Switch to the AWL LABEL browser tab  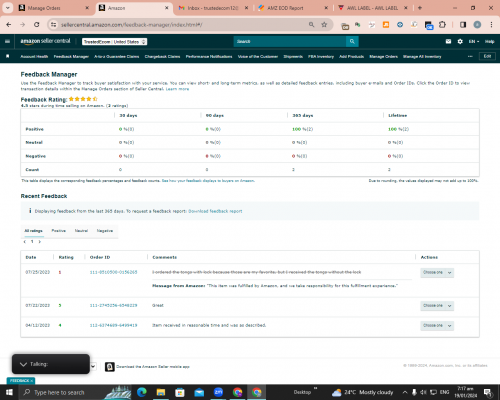372,8
